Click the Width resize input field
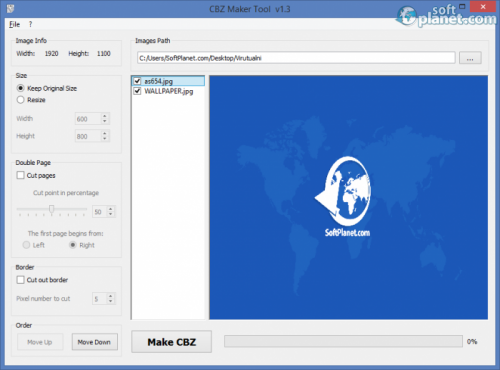 pos(88,119)
